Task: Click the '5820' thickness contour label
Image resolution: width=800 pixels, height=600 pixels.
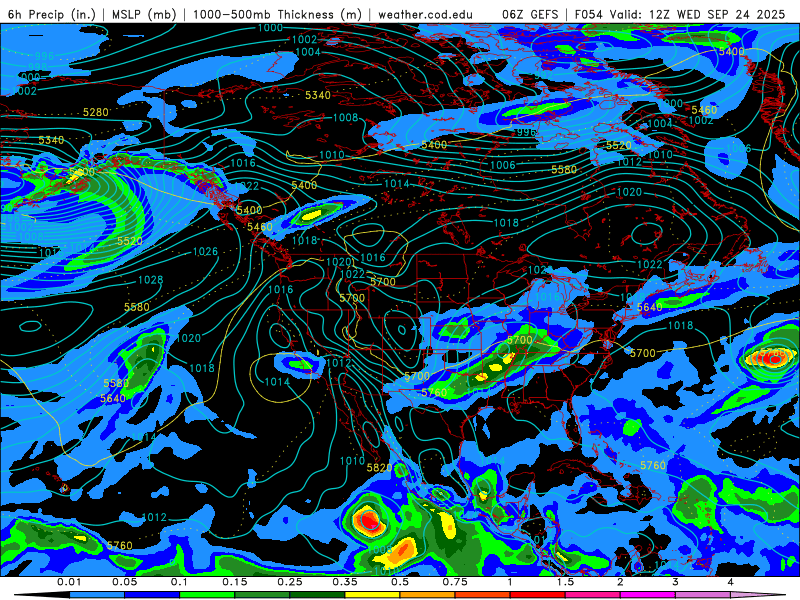Action: (x=380, y=468)
